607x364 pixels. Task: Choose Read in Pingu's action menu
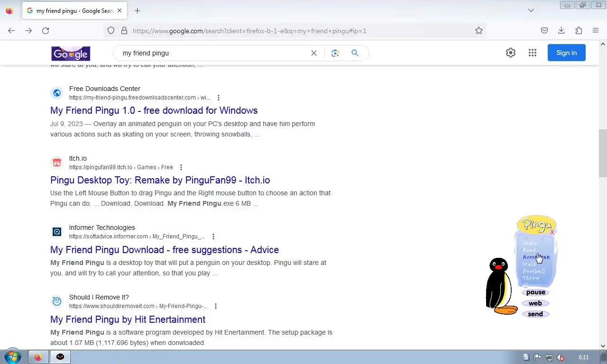529,250
